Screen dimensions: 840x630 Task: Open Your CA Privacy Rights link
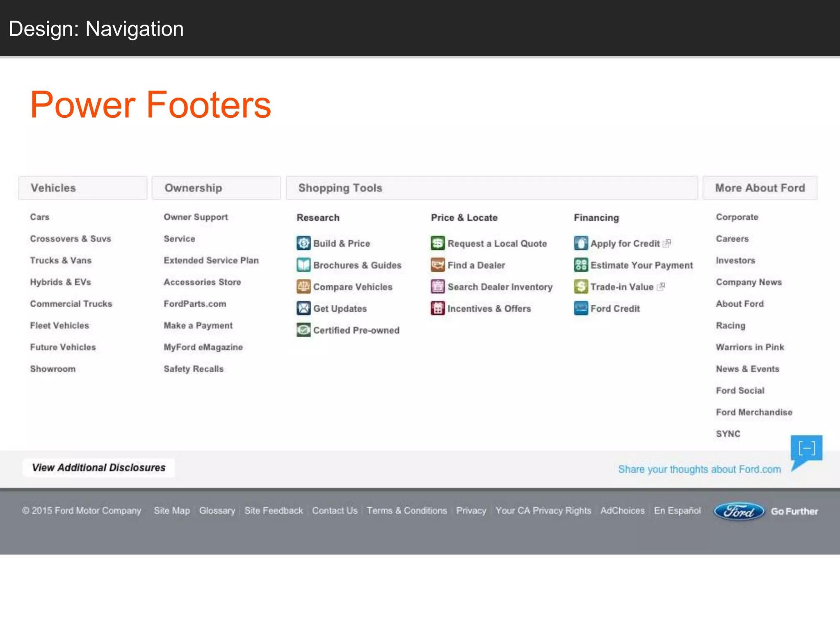tap(543, 511)
